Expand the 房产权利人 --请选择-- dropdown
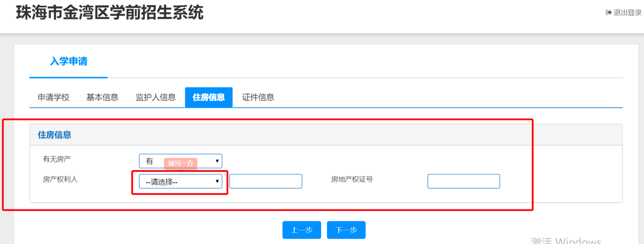 coord(180,182)
